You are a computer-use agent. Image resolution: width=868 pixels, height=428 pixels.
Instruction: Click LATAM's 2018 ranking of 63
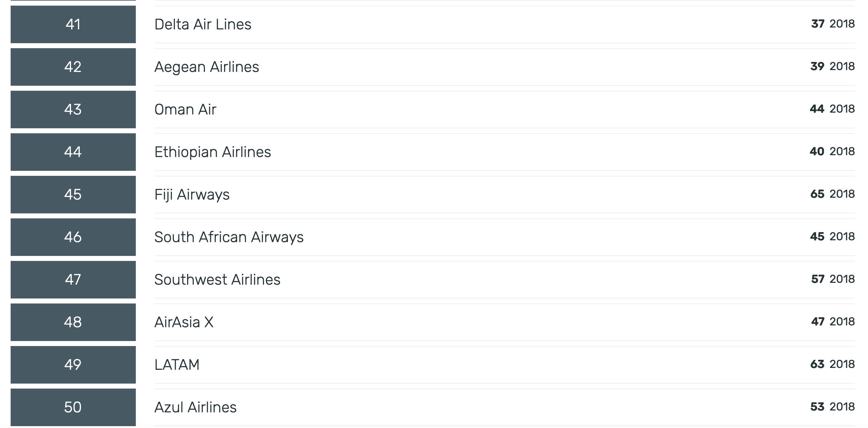point(817,364)
